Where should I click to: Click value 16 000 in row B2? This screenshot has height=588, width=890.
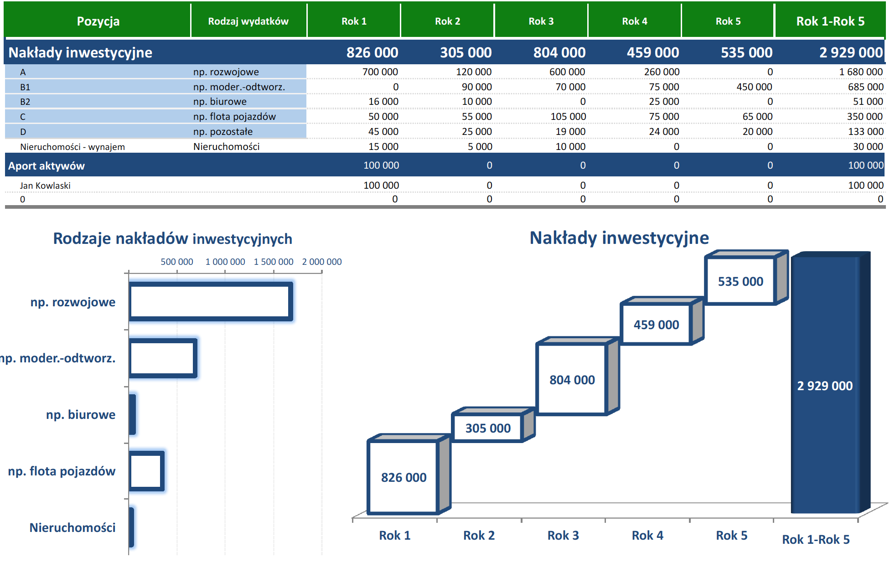383,102
